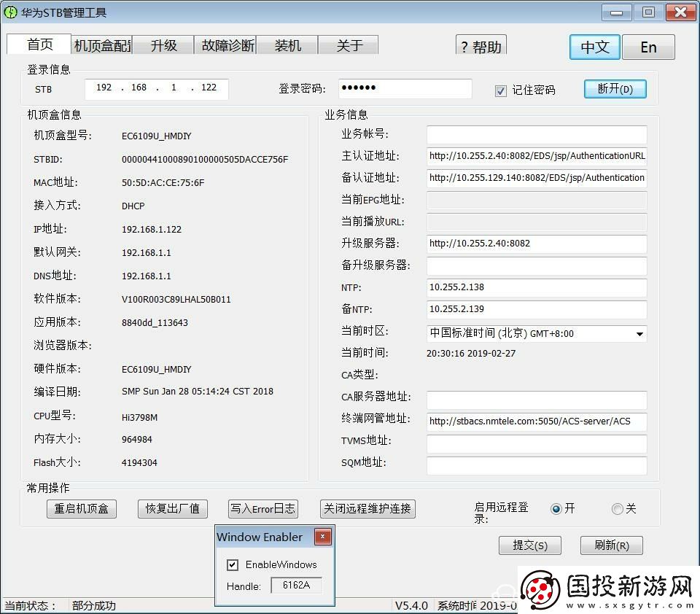Close the 华为STB管理工具 window
This screenshot has height=614, width=700.
coord(680,12)
